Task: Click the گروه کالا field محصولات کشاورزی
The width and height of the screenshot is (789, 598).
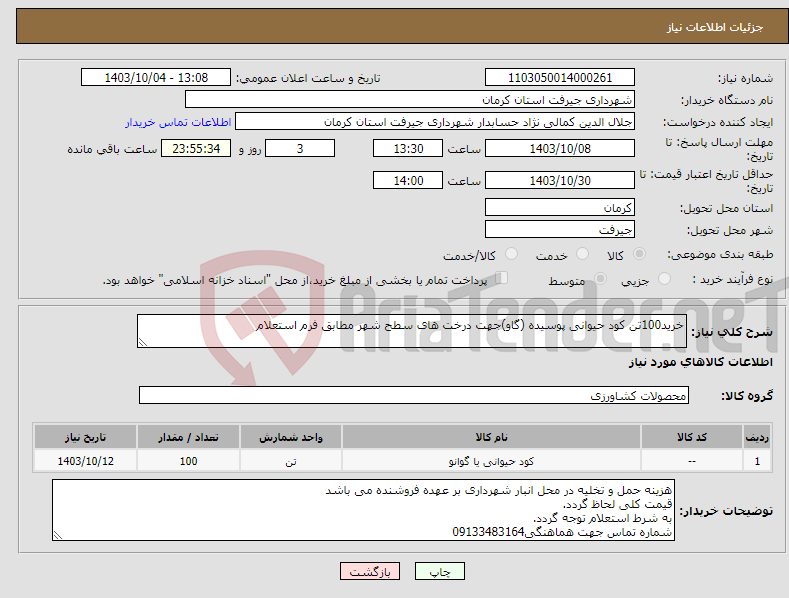Action: tap(414, 396)
